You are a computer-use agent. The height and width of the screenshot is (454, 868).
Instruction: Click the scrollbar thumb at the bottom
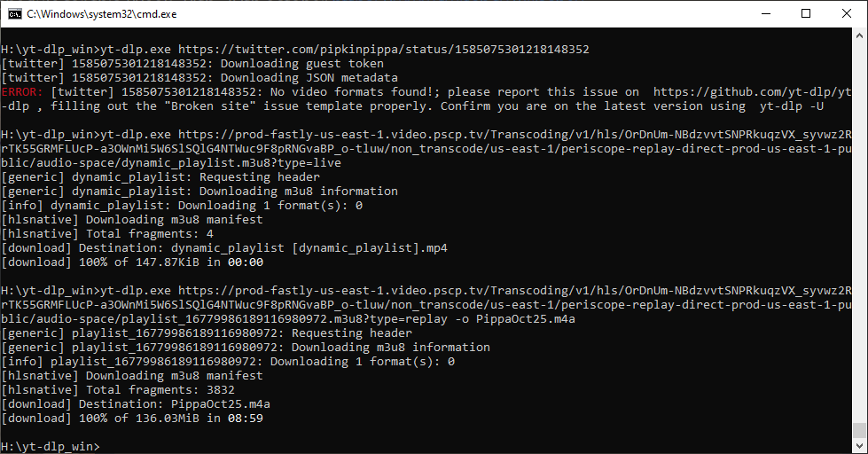[859, 431]
